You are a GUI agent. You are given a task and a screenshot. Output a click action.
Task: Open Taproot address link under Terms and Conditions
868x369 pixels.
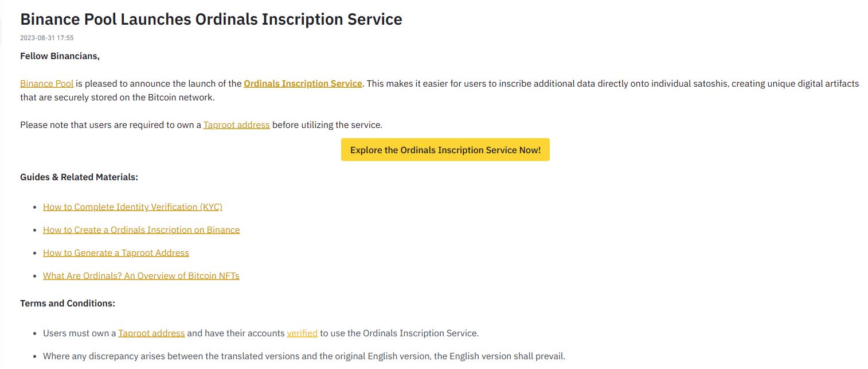coord(151,333)
